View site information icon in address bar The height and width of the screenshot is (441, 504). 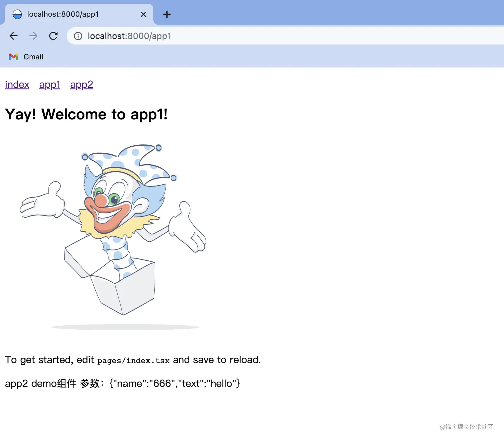[x=78, y=36]
